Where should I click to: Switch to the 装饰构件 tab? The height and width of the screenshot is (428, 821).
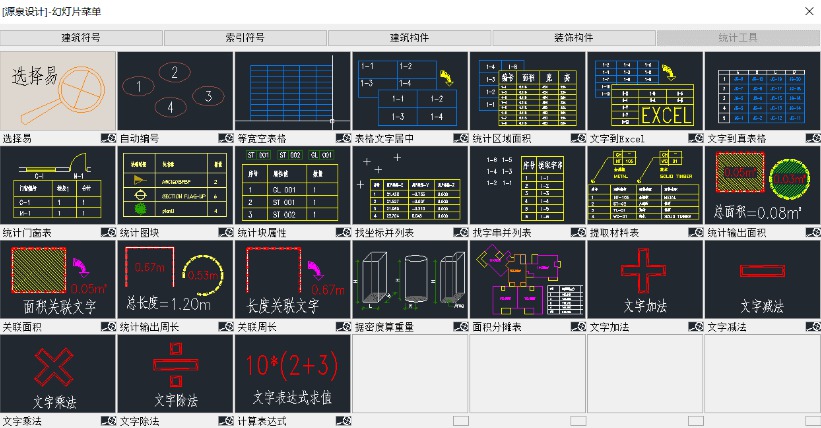coord(574,38)
